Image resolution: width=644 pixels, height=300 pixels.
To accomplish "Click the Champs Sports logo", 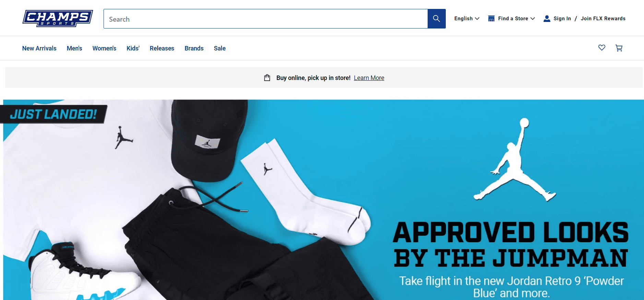I will [x=58, y=18].
